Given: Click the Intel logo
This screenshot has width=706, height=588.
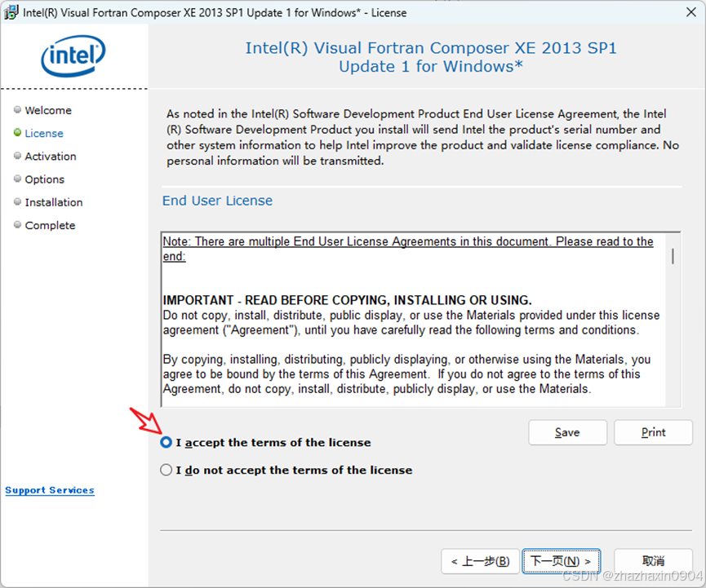Looking at the screenshot, I should pyautogui.click(x=73, y=55).
